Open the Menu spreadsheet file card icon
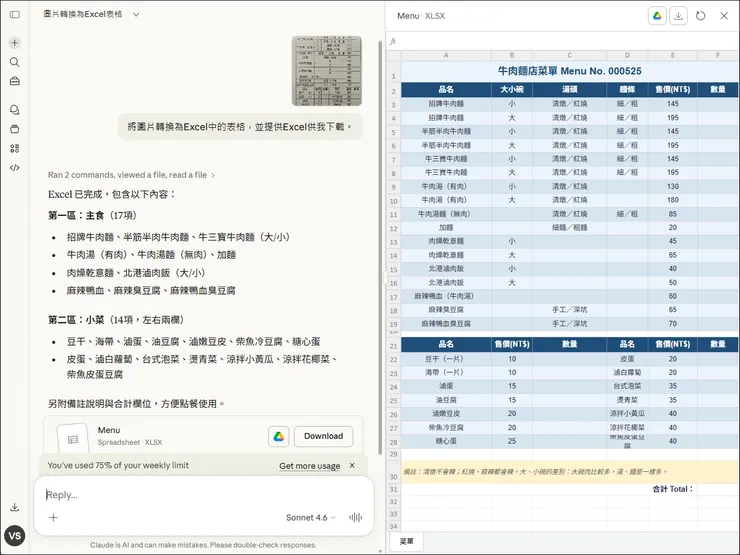Image resolution: width=740 pixels, height=555 pixels. pos(73,439)
